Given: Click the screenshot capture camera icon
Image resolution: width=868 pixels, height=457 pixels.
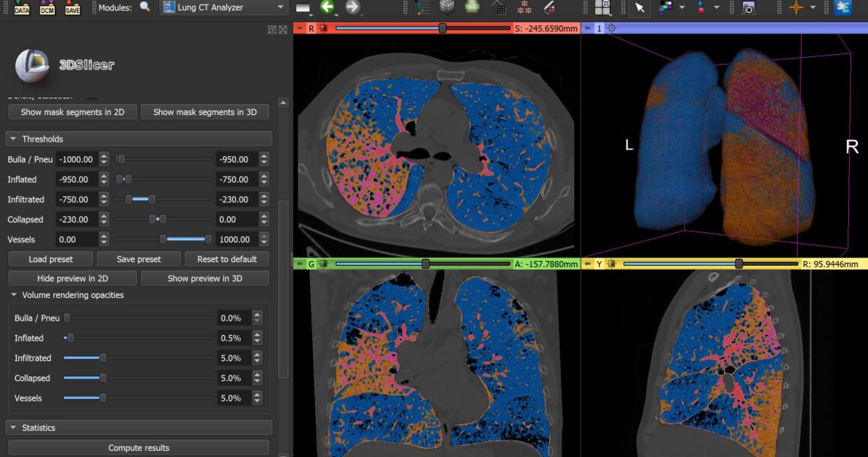Looking at the screenshot, I should pos(748,8).
